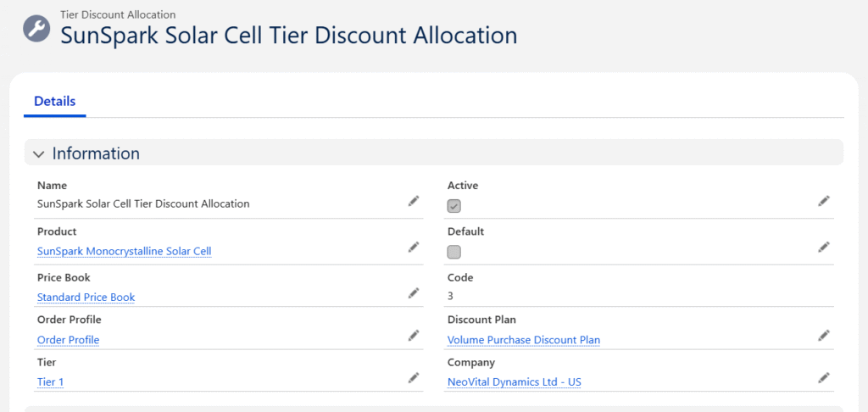Open the Standard Price Book link
The height and width of the screenshot is (412, 868).
tap(86, 298)
